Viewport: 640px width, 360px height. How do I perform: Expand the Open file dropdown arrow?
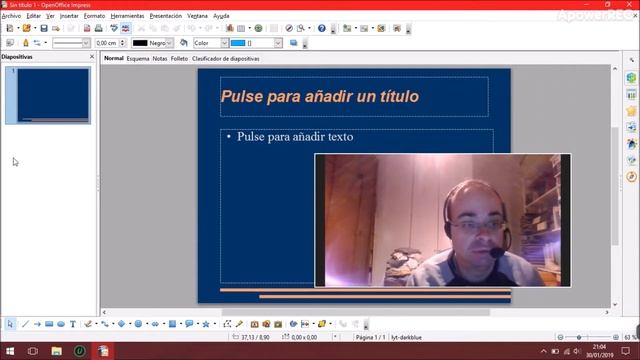click(35, 28)
